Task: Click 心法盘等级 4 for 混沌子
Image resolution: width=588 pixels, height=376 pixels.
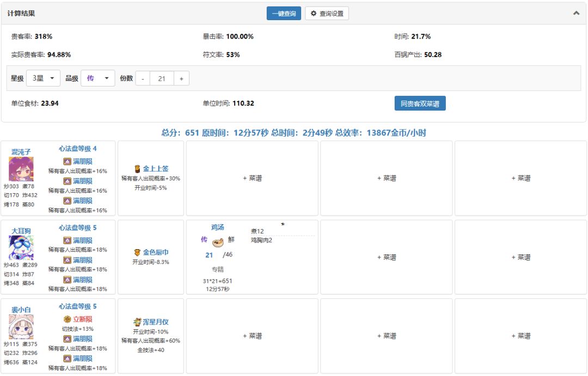Action: (x=78, y=149)
